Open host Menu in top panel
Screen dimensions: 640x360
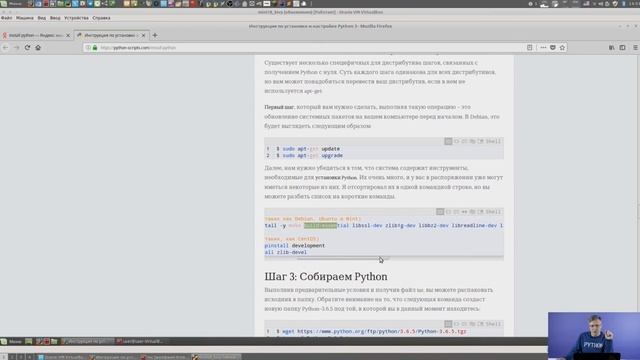pyautogui.click(x=11, y=4)
